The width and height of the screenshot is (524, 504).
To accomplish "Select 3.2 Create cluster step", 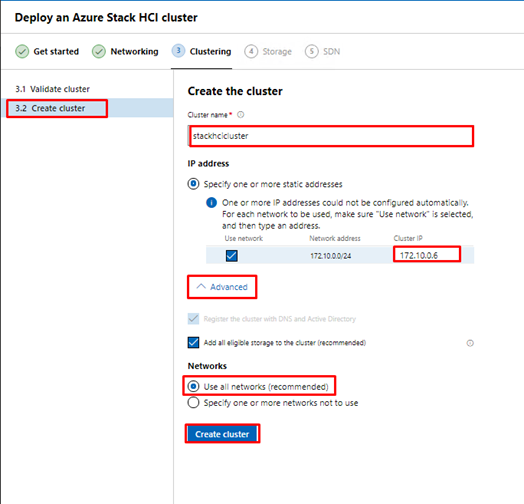I will (88, 108).
